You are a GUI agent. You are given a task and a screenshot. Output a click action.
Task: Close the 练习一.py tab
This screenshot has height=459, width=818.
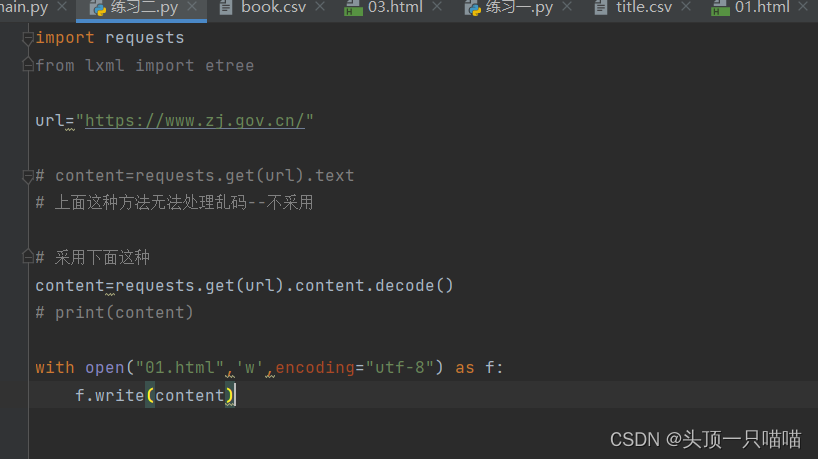coord(567,7)
